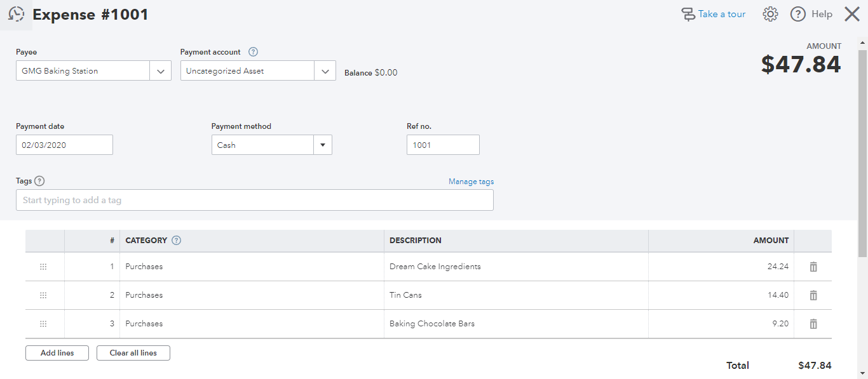Expand the Payment method dropdown
868x379 pixels.
click(x=322, y=145)
